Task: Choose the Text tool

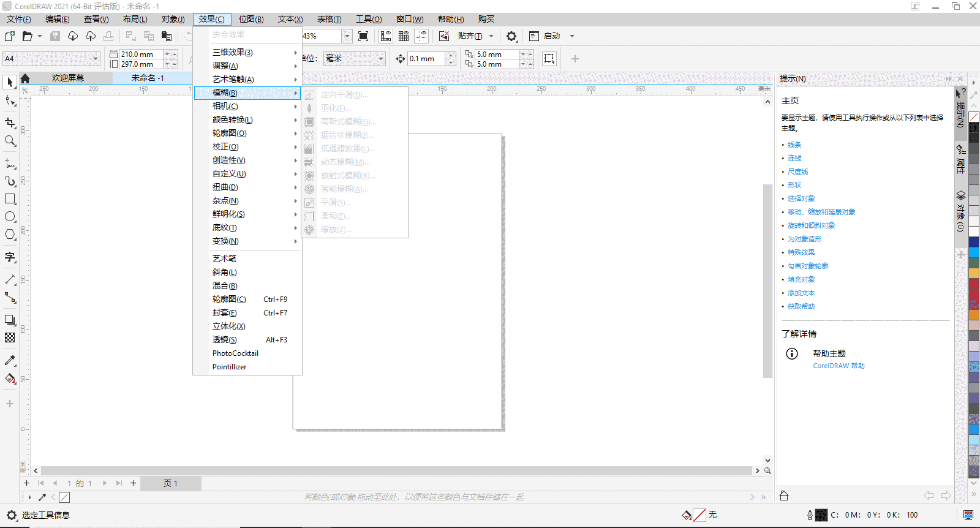Action: tap(10, 257)
